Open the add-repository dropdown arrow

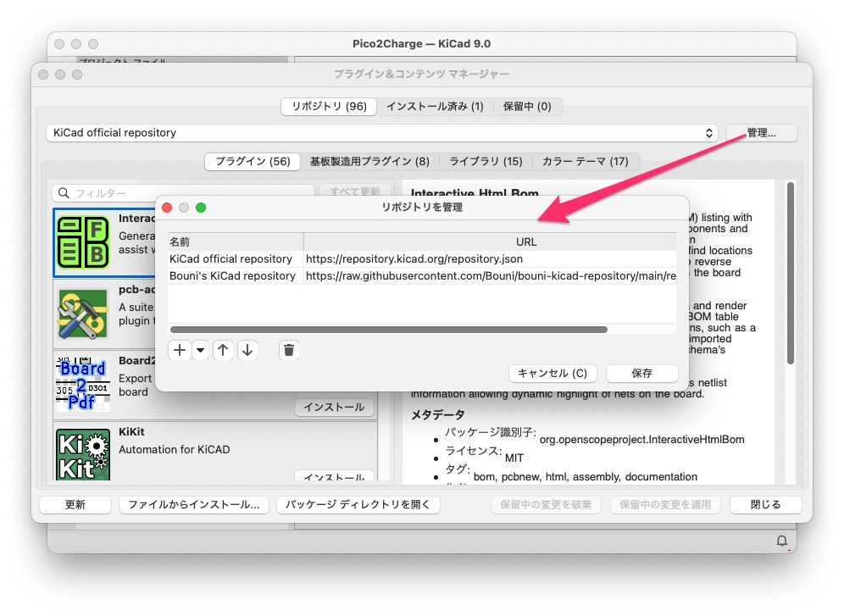click(200, 350)
